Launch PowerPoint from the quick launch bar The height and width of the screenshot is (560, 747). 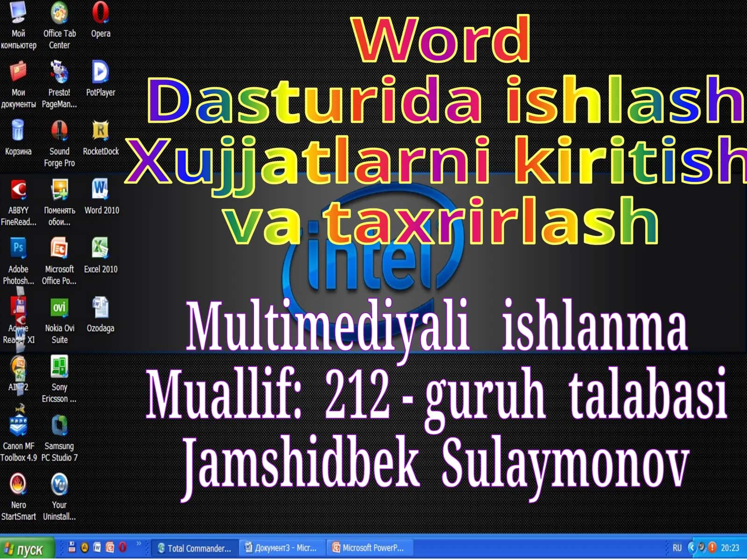(110, 547)
